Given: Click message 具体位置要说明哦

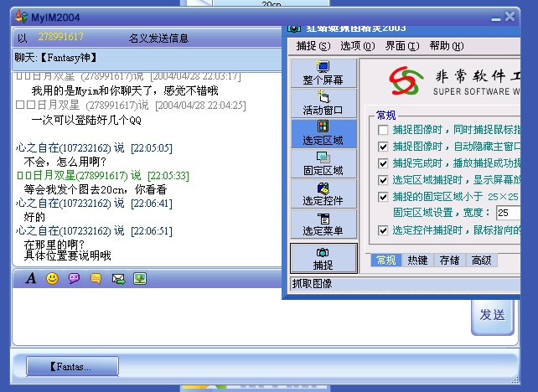Looking at the screenshot, I should (x=67, y=255).
